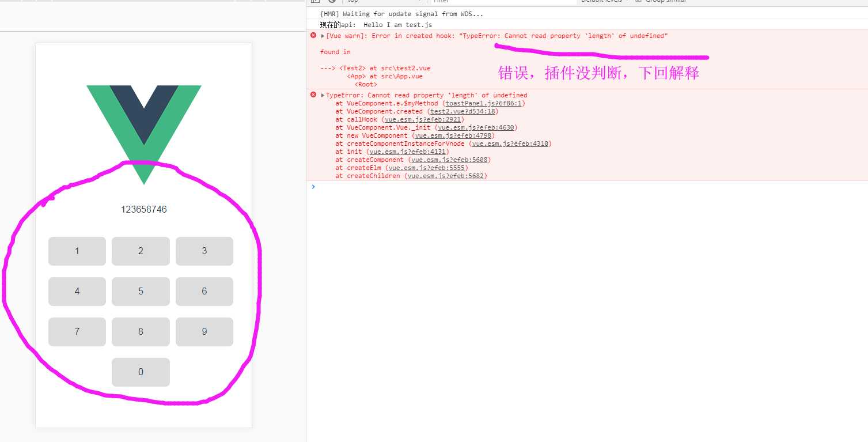
Task: Open the vue.esm.js?efeb:4310 link
Action: click(510, 143)
